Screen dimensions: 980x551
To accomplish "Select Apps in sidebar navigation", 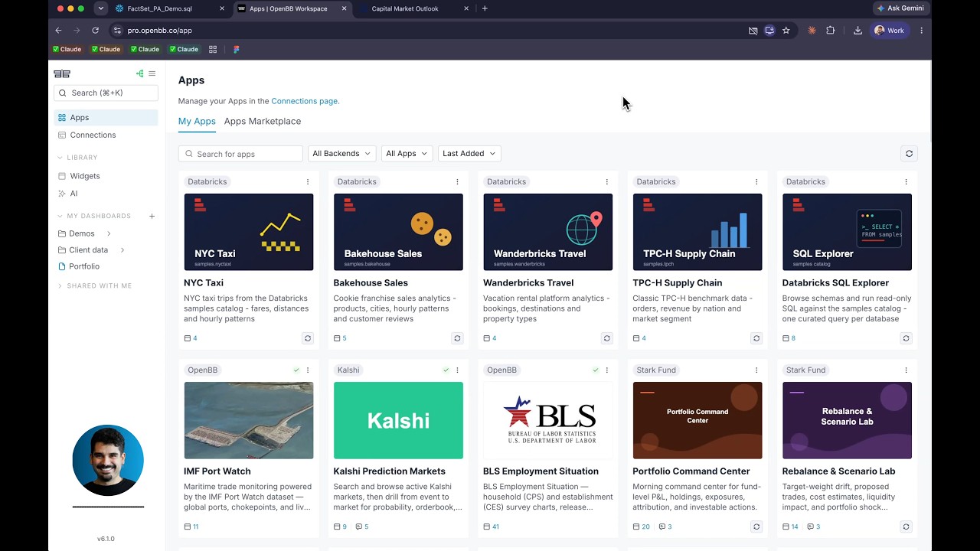I will coord(106,118).
